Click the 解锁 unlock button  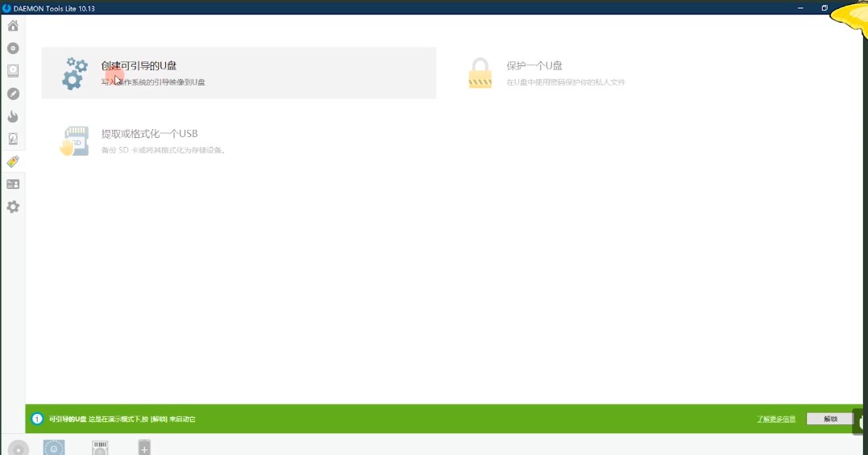tap(830, 419)
